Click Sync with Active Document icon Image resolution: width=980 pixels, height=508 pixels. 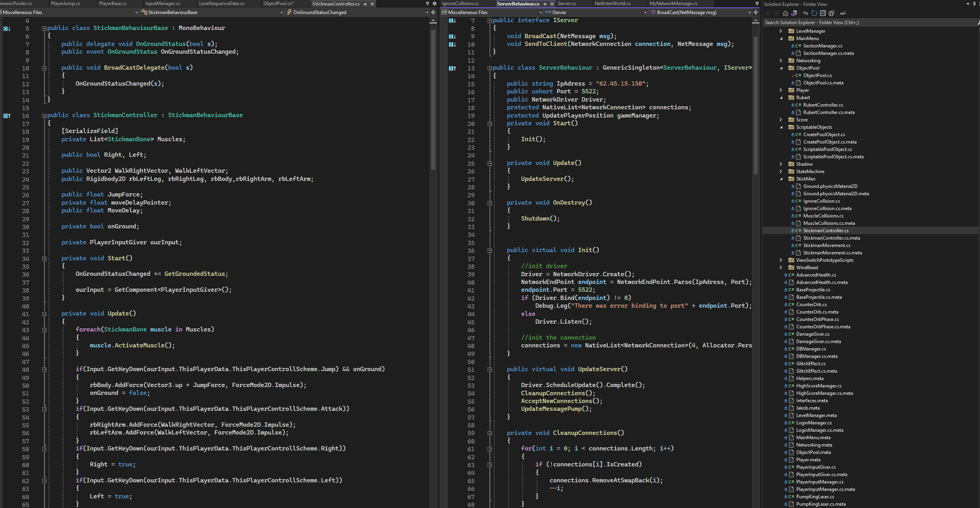pos(806,13)
